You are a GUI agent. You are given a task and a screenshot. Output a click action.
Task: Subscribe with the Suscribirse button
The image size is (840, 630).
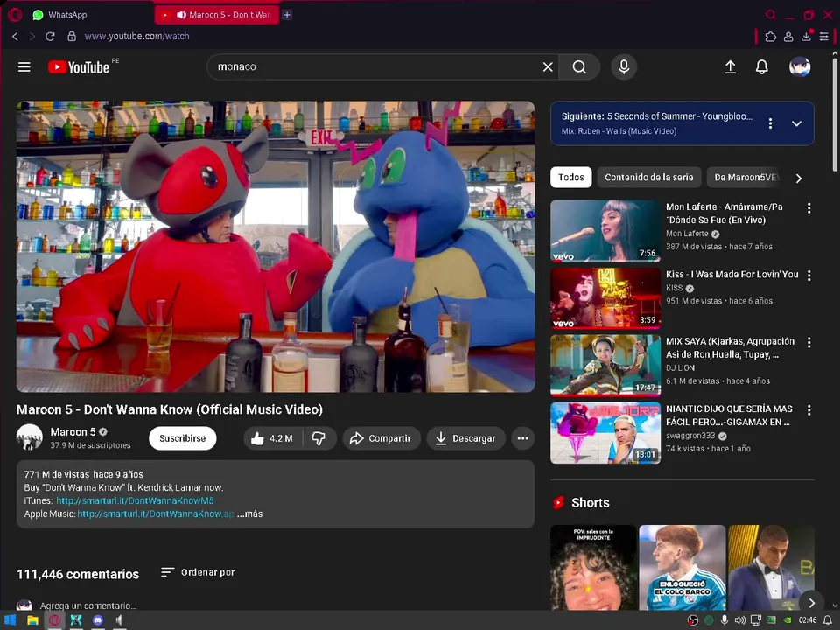(x=182, y=438)
